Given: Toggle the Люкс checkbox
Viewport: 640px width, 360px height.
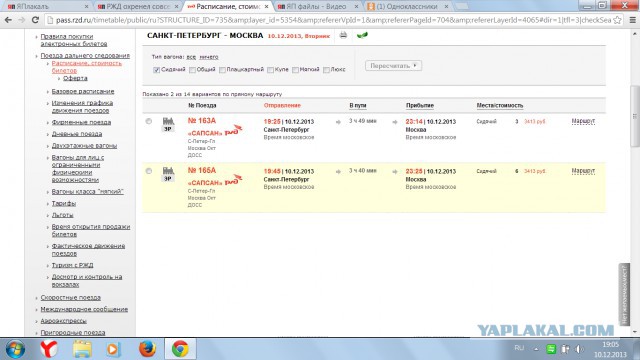Looking at the screenshot, I should [326, 70].
